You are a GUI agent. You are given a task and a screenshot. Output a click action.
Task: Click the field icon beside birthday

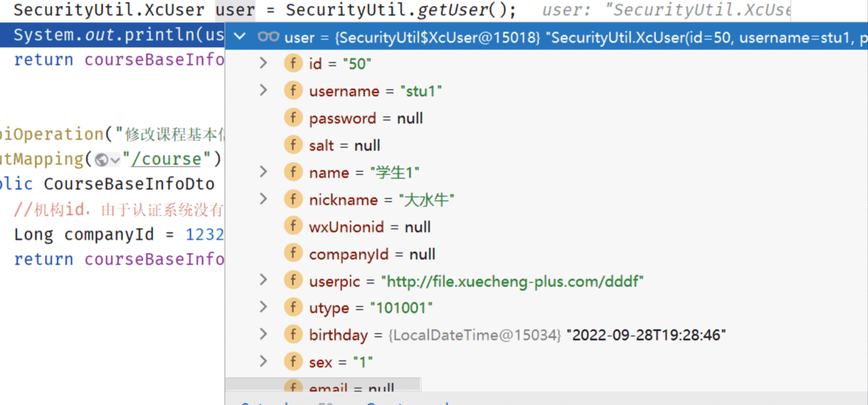pos(293,335)
